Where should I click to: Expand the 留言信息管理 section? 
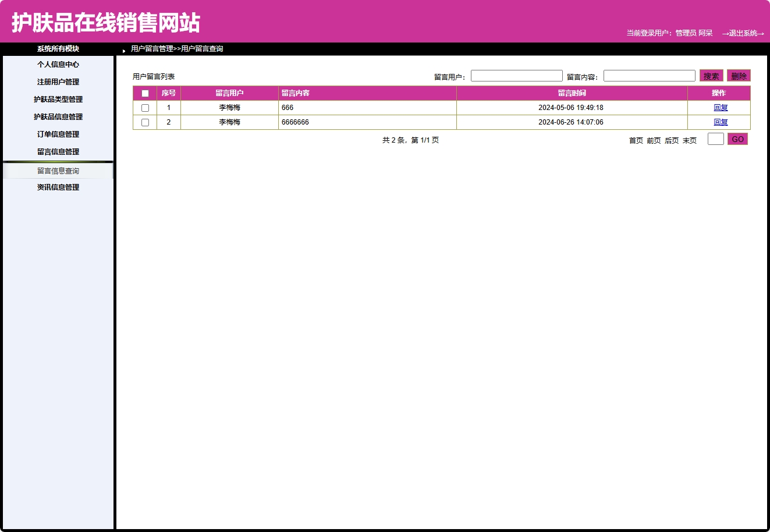point(58,151)
